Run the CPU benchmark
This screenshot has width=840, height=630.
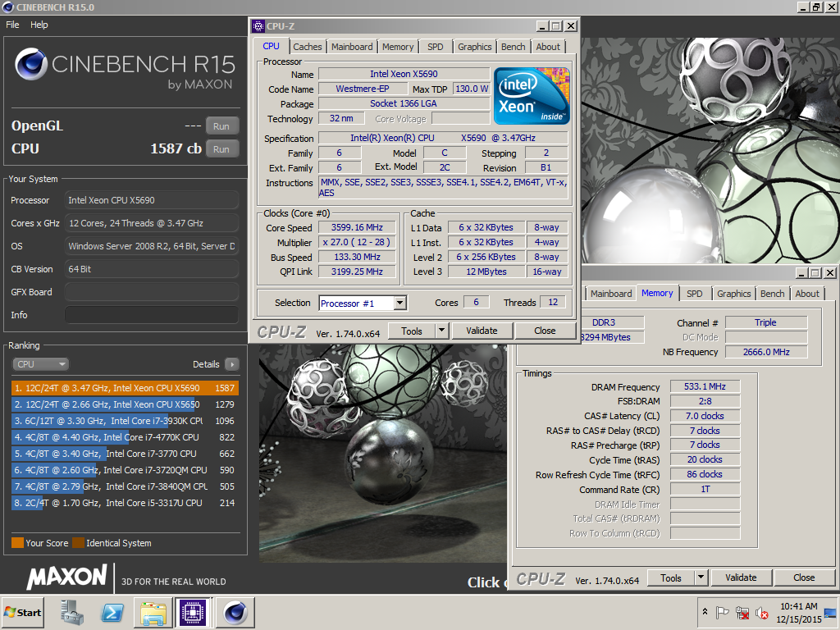221,149
